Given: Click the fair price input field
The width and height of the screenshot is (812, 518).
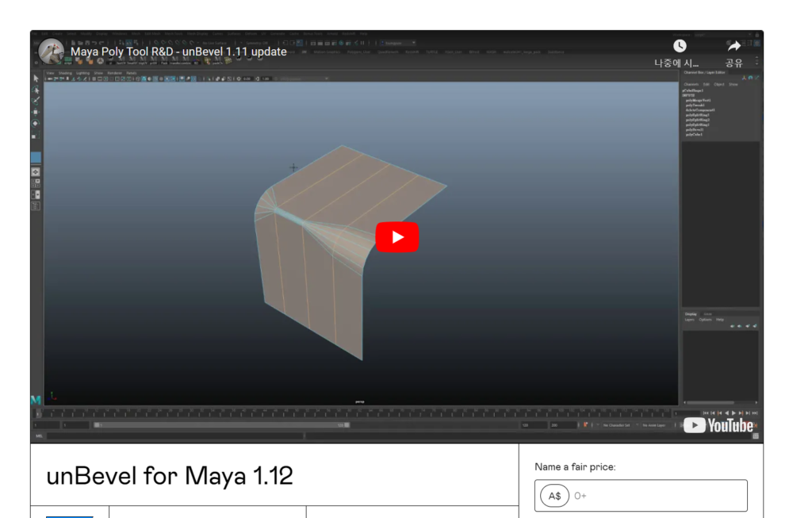Looking at the screenshot, I should [x=658, y=496].
